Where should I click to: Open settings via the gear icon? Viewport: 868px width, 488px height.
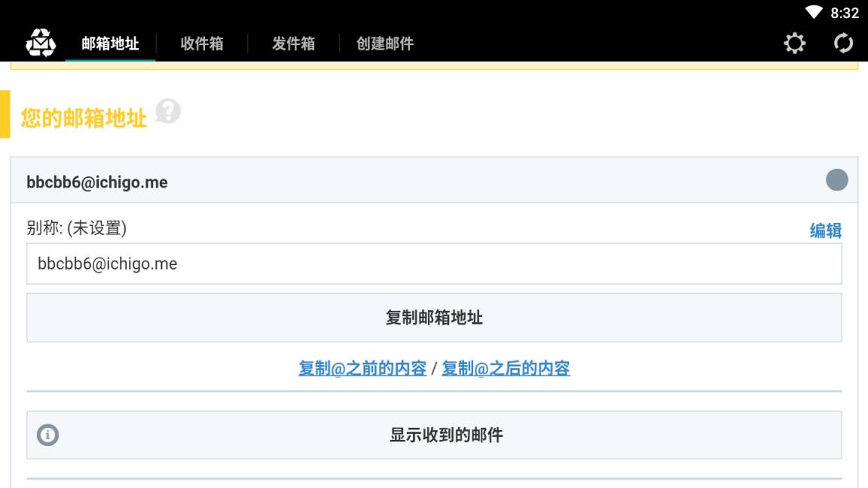(x=794, y=44)
